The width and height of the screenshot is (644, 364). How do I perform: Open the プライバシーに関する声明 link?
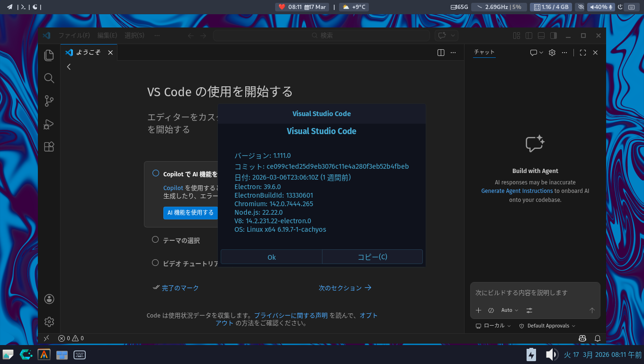pyautogui.click(x=291, y=315)
